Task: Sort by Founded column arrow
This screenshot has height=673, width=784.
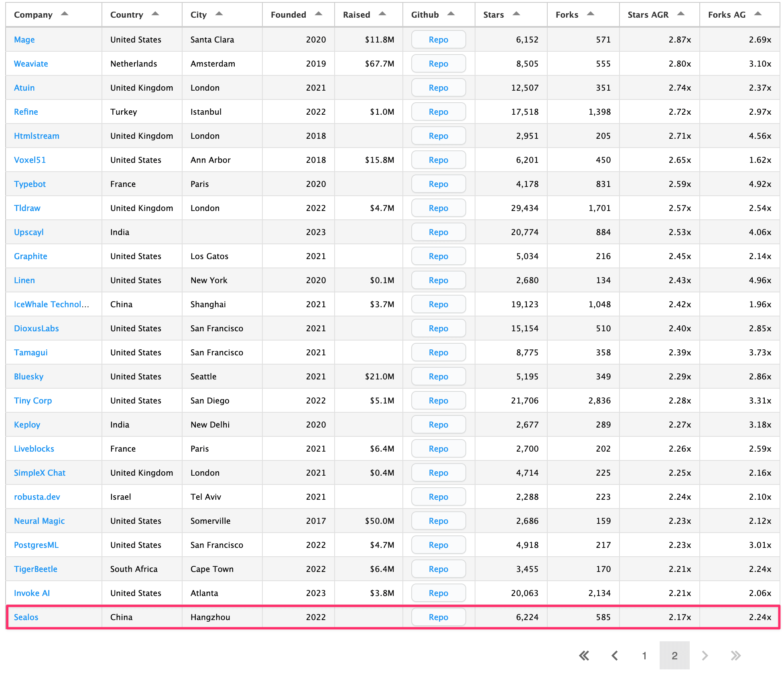Action: point(319,14)
